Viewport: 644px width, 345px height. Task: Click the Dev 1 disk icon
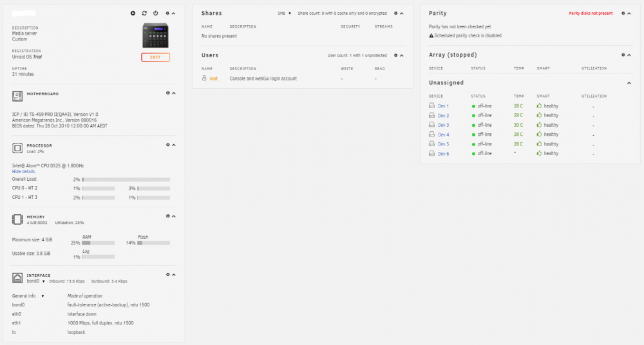click(x=431, y=106)
